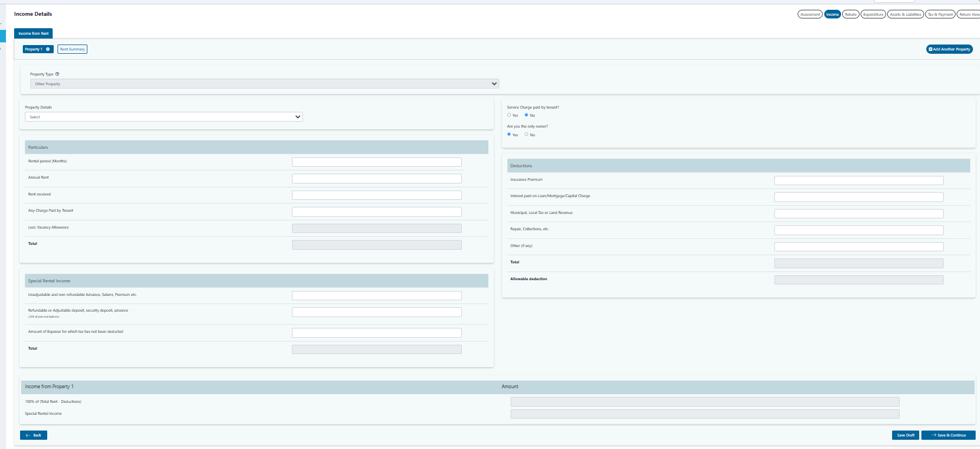The height and width of the screenshot is (449, 980).
Task: Click the Annual Rent input box
Action: pos(377,179)
